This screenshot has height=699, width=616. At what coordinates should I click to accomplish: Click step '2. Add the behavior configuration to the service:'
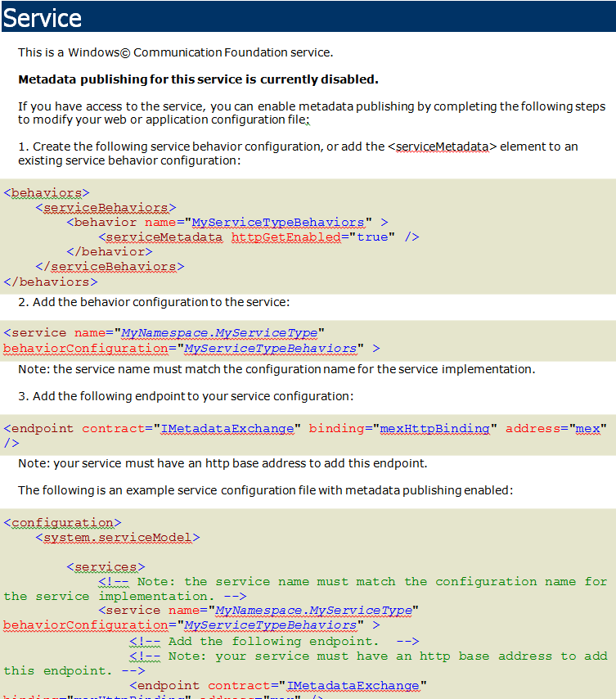[x=154, y=302]
